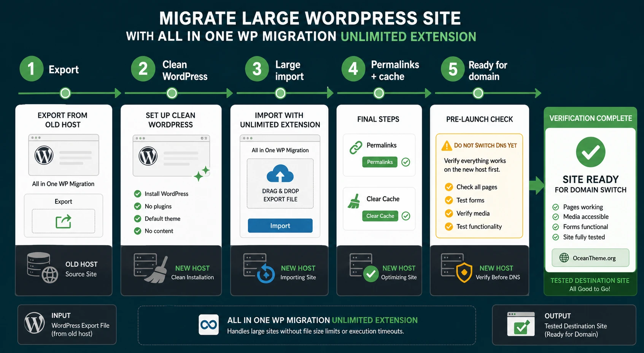Click the circled check beside Clear Cache button
The image size is (644, 353).
(x=406, y=216)
